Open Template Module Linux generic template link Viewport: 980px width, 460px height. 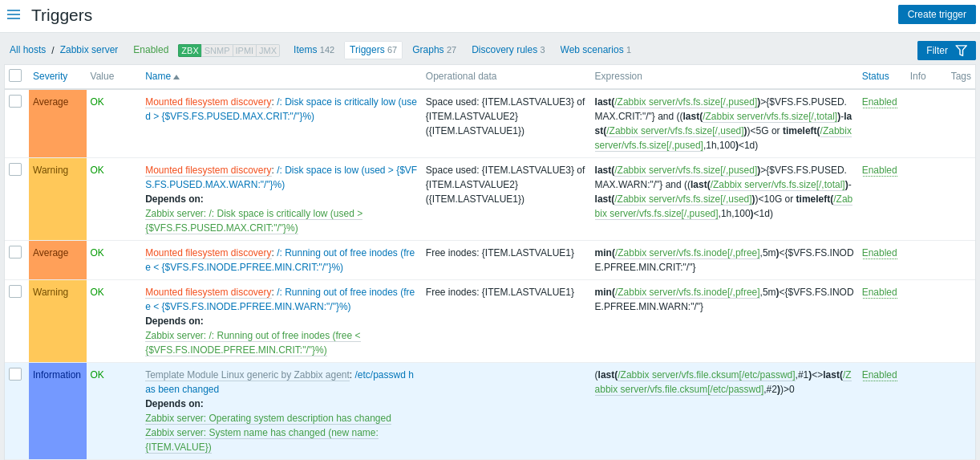[247, 375]
